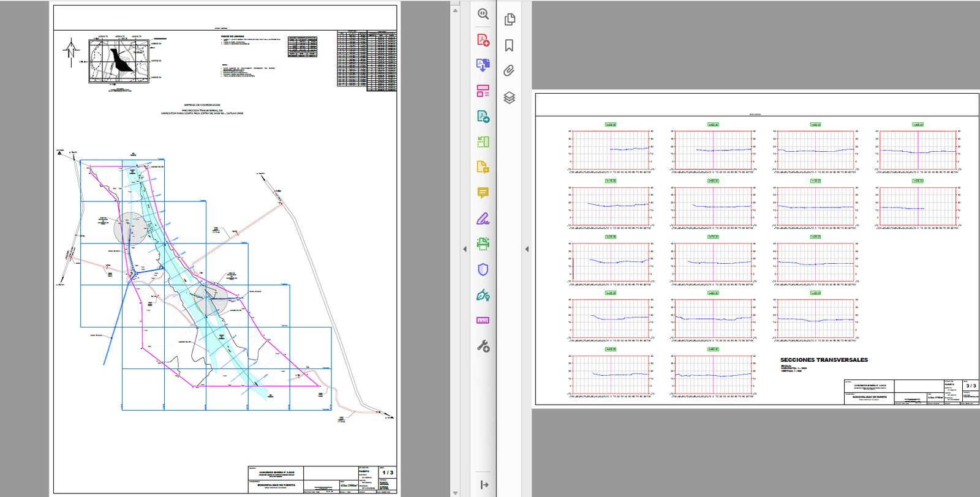The image size is (980, 497).
Task: Open the Comment speech bubble tool
Action: coord(483,193)
